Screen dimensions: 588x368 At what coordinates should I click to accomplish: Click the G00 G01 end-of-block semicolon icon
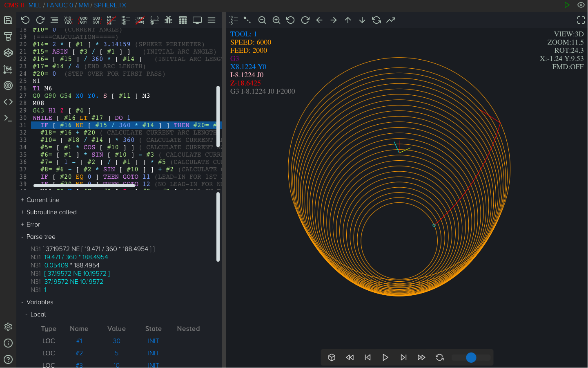[x=97, y=20]
